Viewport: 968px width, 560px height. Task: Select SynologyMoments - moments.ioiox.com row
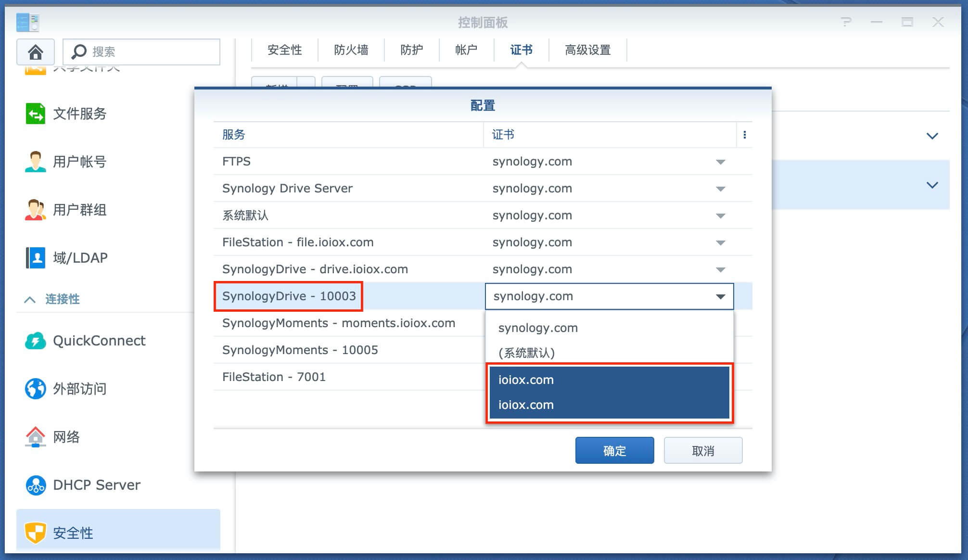pyautogui.click(x=350, y=323)
